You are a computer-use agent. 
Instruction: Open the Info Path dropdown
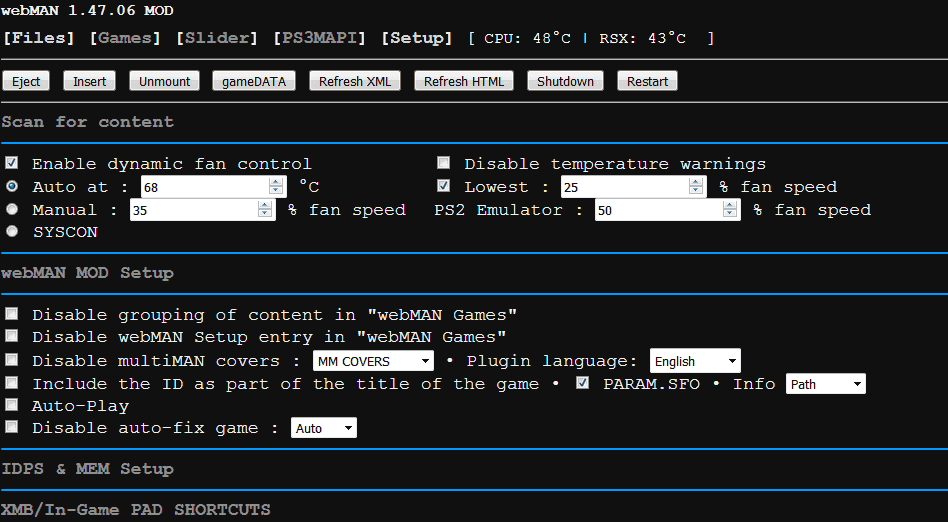point(825,384)
